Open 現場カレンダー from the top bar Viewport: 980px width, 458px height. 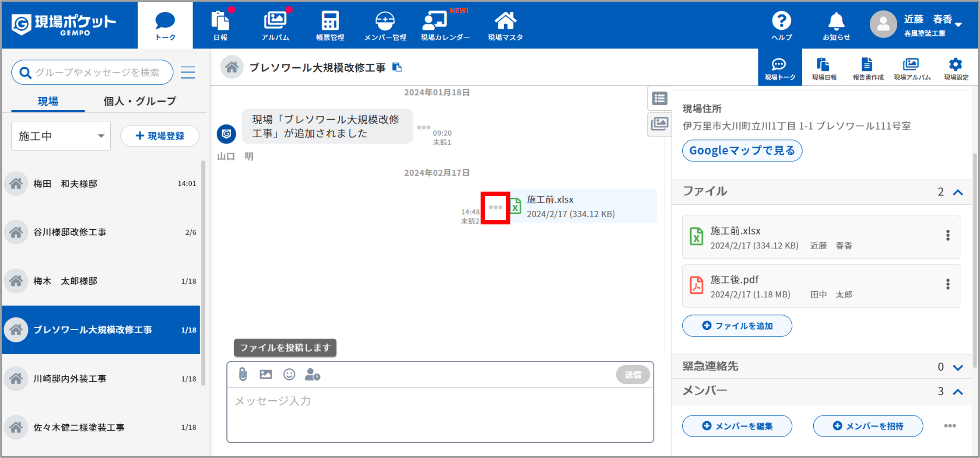445,25
